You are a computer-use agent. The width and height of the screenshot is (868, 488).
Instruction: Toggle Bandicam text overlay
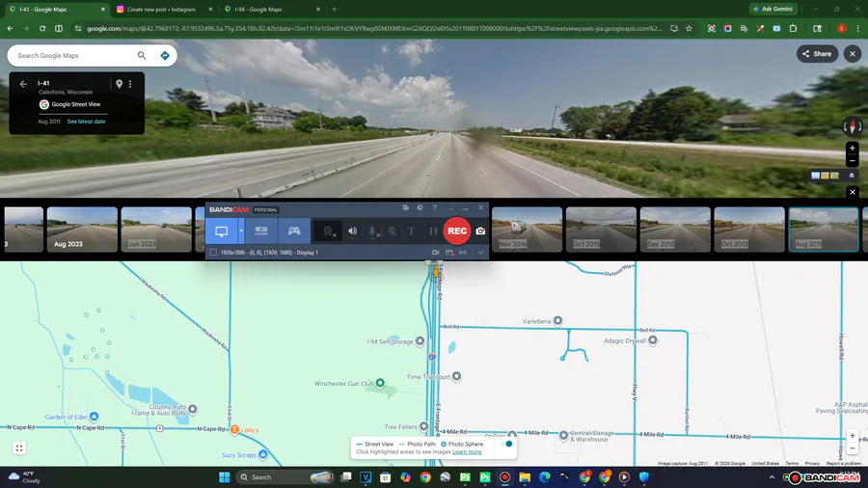click(x=411, y=231)
